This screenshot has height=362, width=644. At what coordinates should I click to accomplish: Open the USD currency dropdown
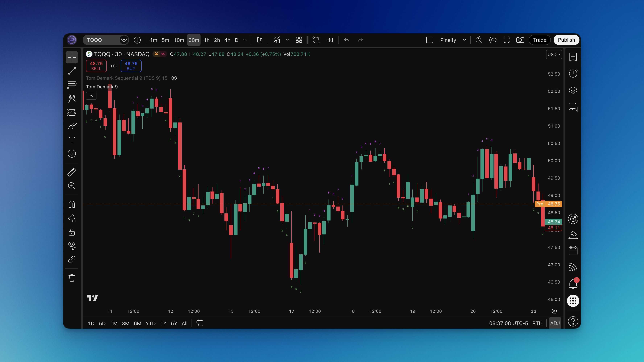pyautogui.click(x=554, y=55)
